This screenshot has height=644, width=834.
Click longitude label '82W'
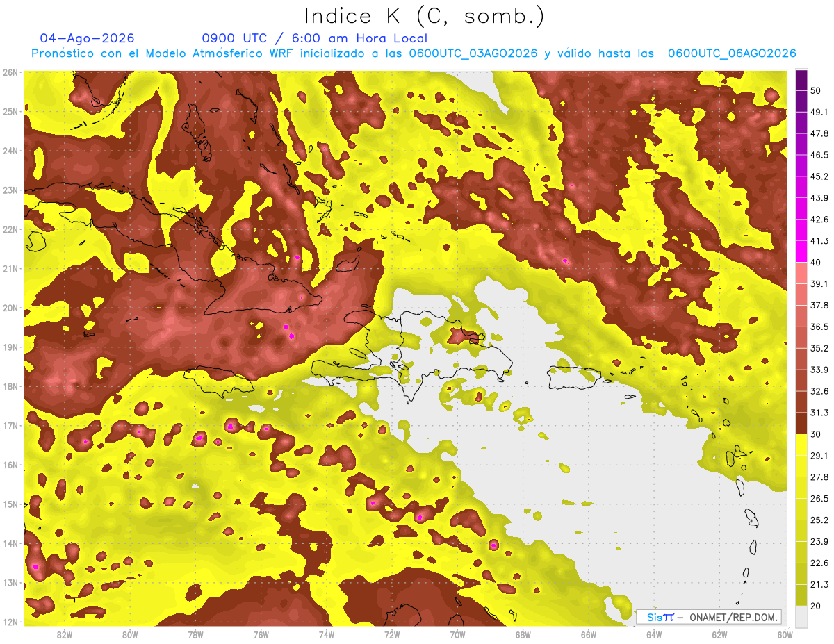(x=65, y=634)
